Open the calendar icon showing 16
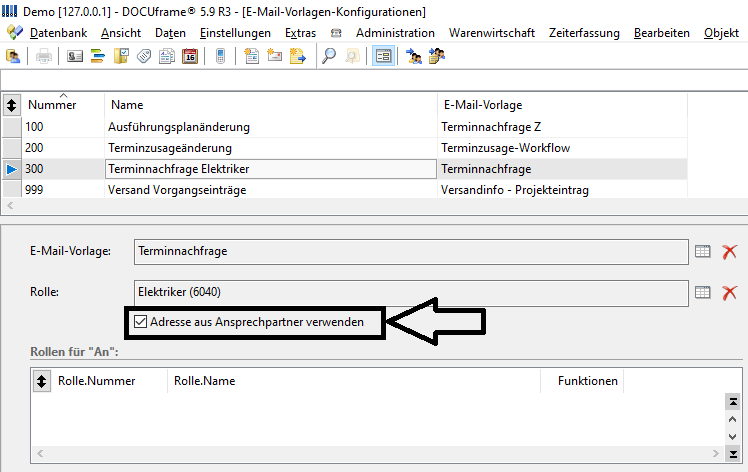The image size is (748, 472). pyautogui.click(x=190, y=56)
